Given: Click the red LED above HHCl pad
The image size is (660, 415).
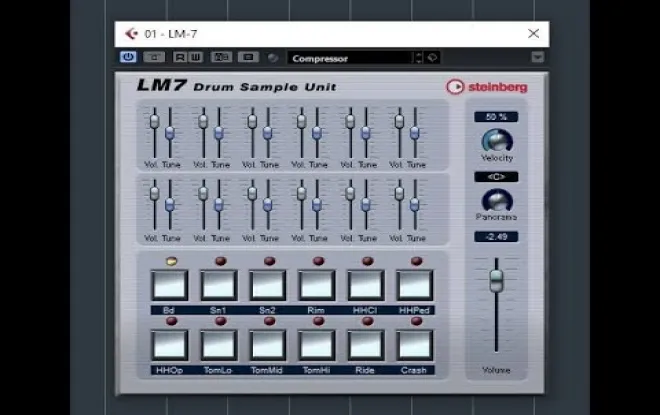Looking at the screenshot, I should click(367, 261).
